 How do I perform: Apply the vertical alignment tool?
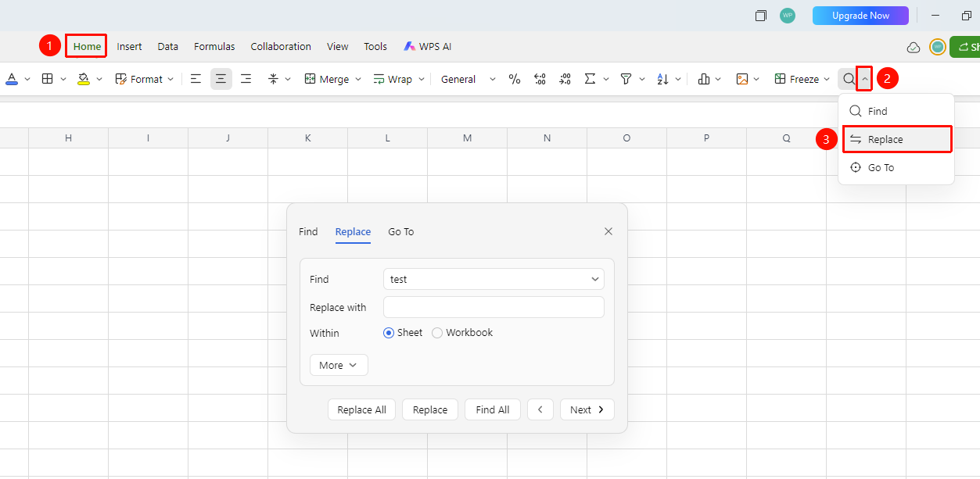273,79
